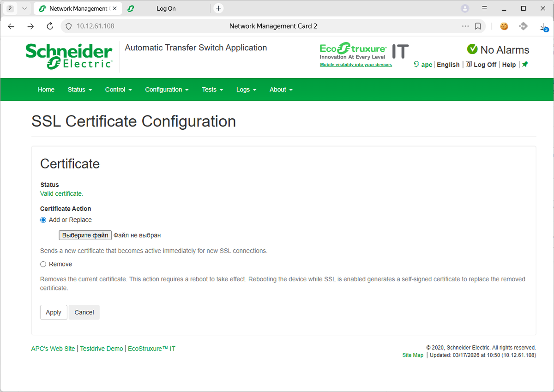Open the EcoStruxure™ IT footer link
554x392 pixels.
[151, 349]
